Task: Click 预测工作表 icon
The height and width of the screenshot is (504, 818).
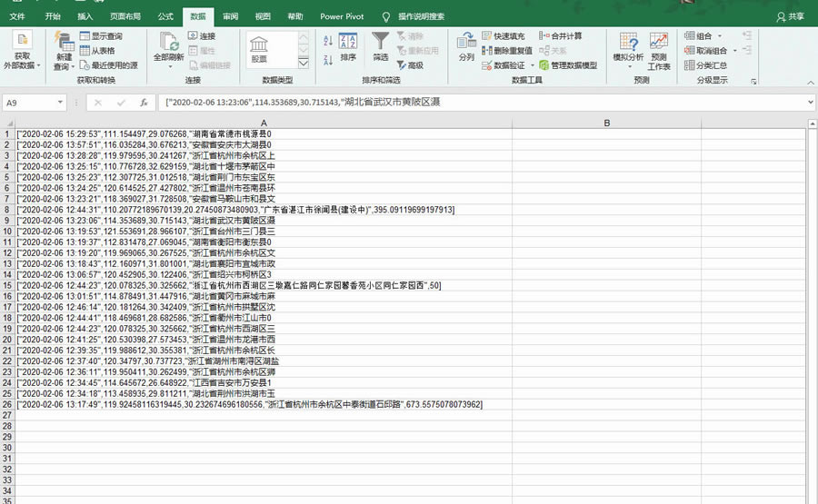Action: pos(659,51)
